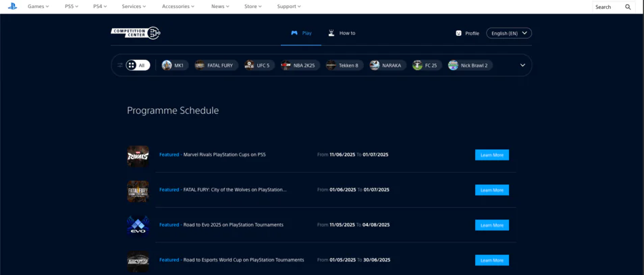Click Learn More for FATAL FURY
Viewport: 644px width, 275px height.
pyautogui.click(x=492, y=190)
